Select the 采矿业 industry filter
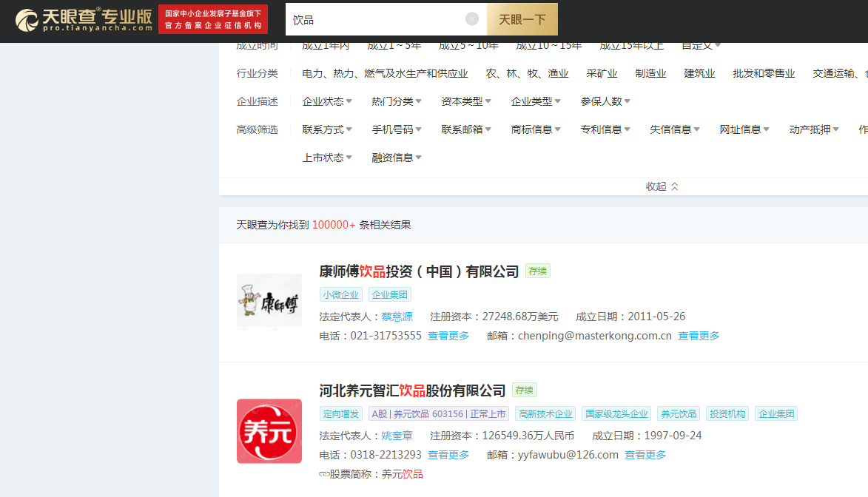868x497 pixels. 602,74
